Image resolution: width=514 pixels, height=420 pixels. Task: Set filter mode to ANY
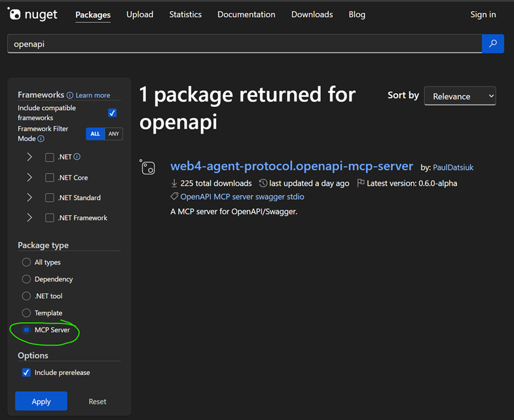[114, 134]
